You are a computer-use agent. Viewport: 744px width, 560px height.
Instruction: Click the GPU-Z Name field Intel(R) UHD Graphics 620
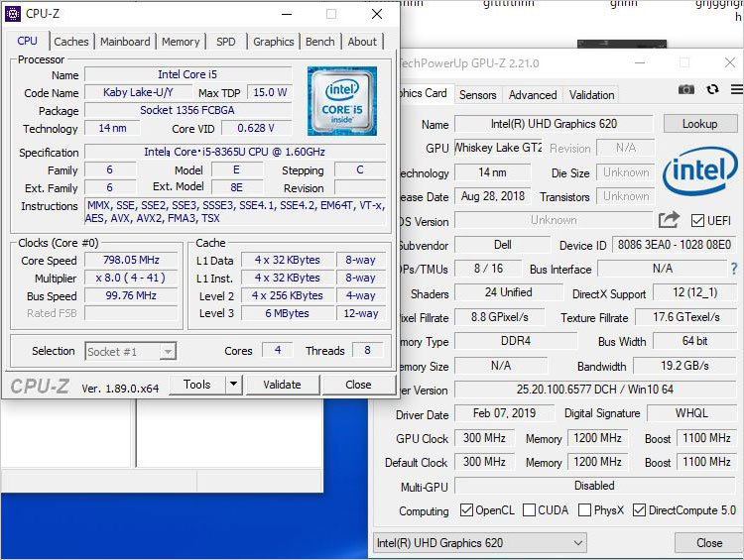click(x=554, y=124)
